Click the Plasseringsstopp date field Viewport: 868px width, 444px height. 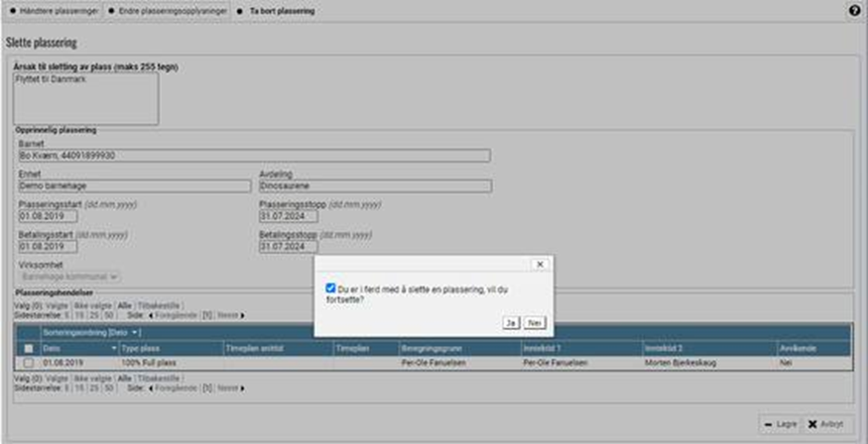pos(279,216)
